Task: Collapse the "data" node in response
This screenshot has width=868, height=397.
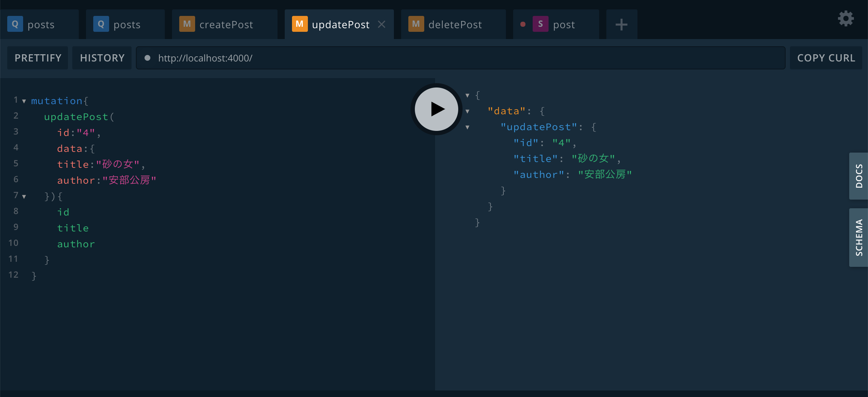Action: (x=467, y=111)
